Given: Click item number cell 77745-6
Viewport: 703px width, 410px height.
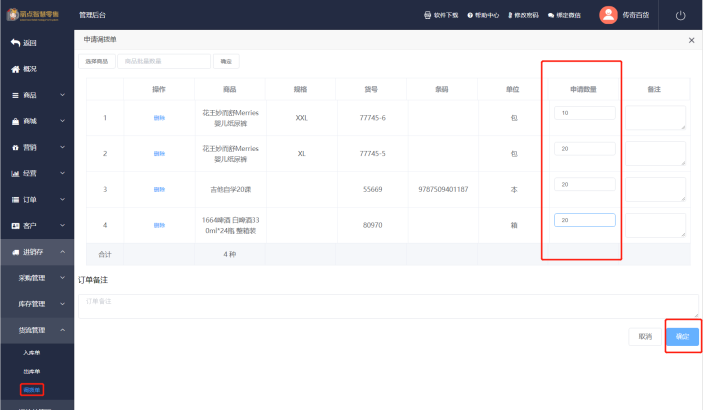Looking at the screenshot, I should (x=372, y=118).
